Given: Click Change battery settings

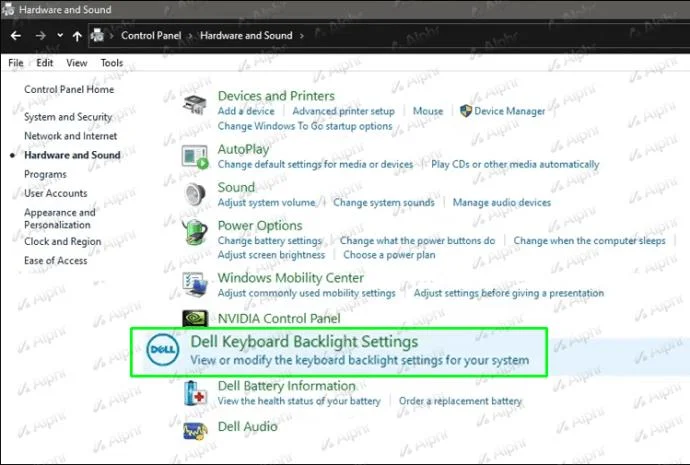Looking at the screenshot, I should [x=270, y=241].
